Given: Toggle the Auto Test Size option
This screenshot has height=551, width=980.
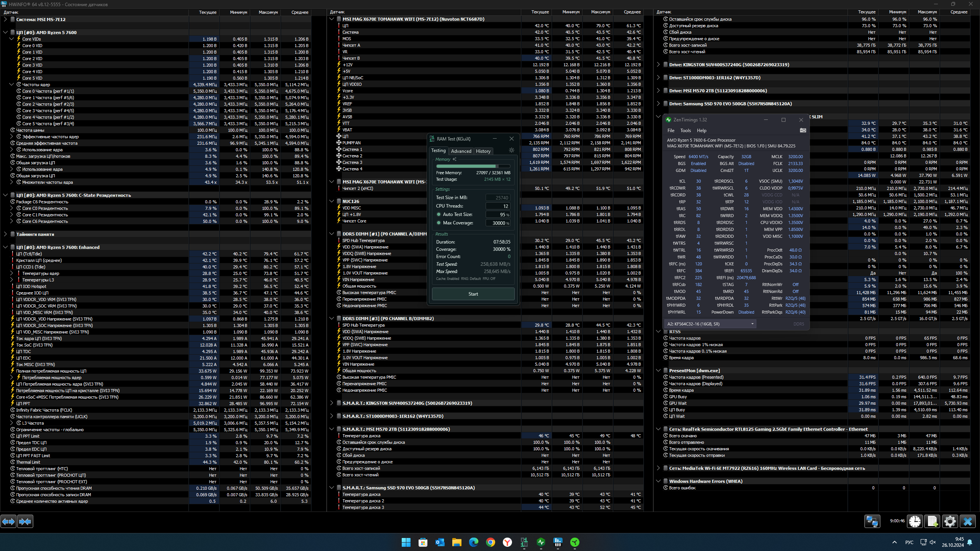Looking at the screenshot, I should pos(439,214).
